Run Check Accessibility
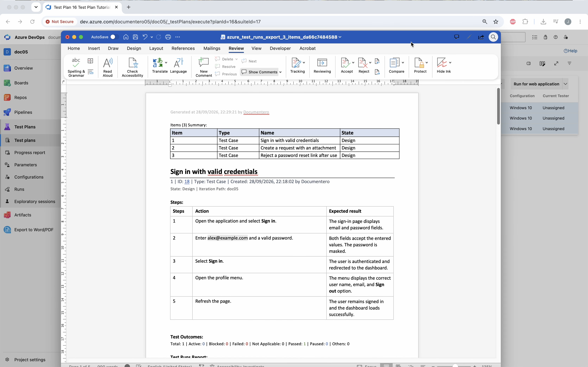The height and width of the screenshot is (367, 588). [x=132, y=67]
